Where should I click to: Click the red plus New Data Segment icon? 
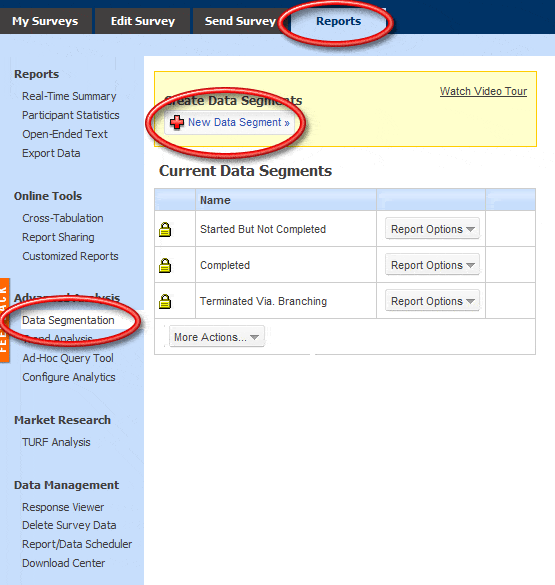pyautogui.click(x=177, y=122)
